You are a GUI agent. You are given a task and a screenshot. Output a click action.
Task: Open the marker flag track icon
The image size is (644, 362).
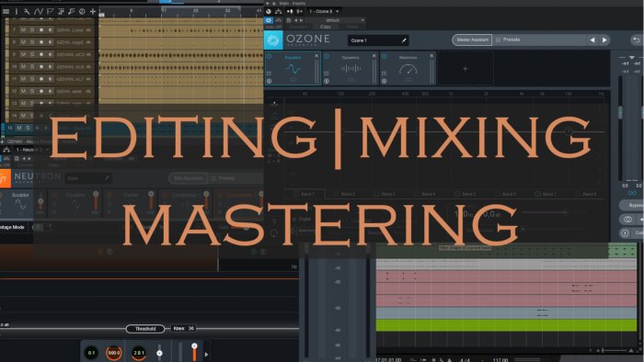[50, 11]
